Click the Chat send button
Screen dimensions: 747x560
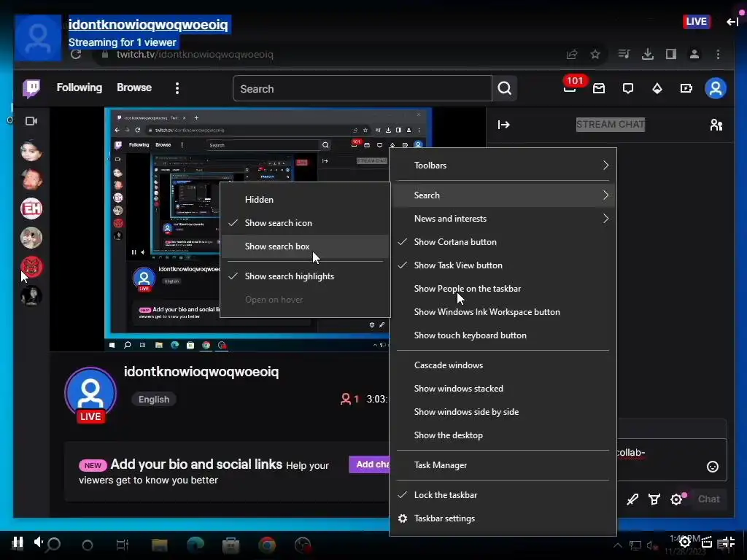point(708,499)
